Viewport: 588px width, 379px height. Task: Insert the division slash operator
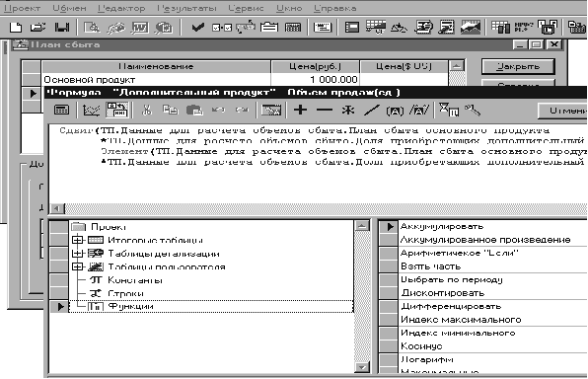coord(372,110)
